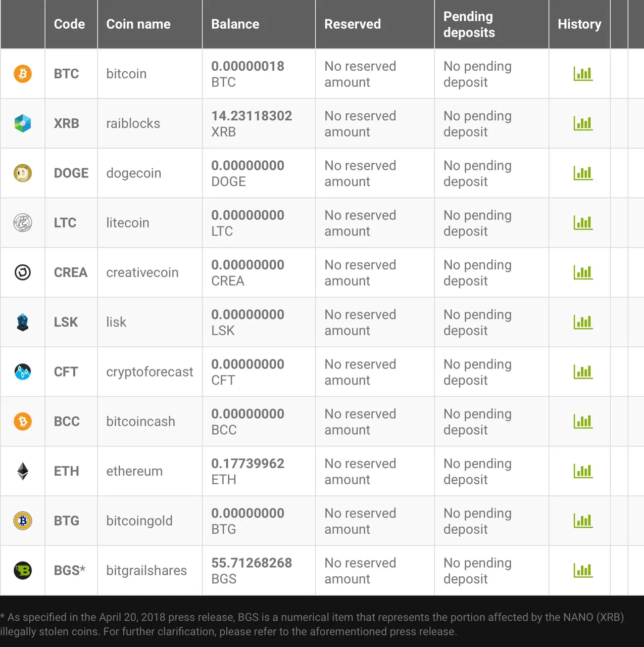Click the bitcoingold coin logo

(x=23, y=521)
